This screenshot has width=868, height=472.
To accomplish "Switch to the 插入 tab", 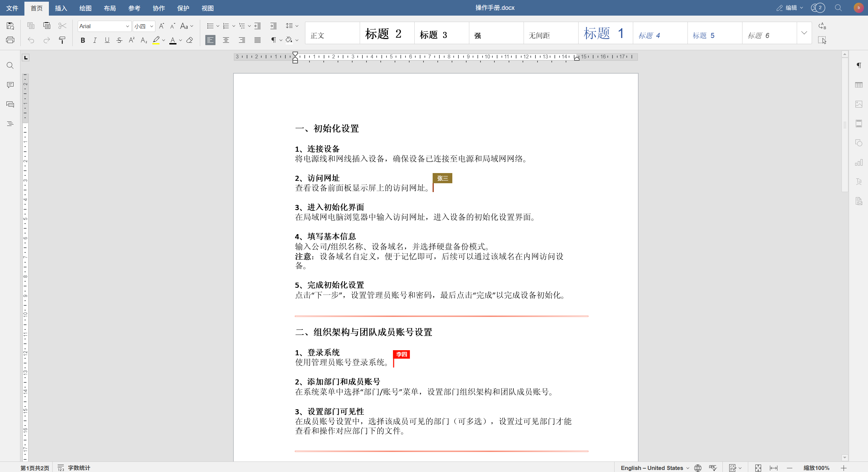I will (61, 8).
